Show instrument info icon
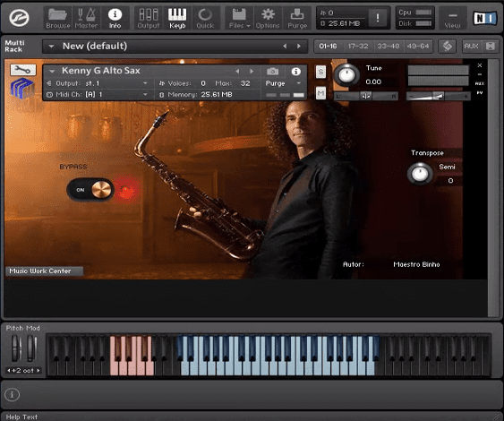Viewport: 504px width, 421px height. click(296, 72)
